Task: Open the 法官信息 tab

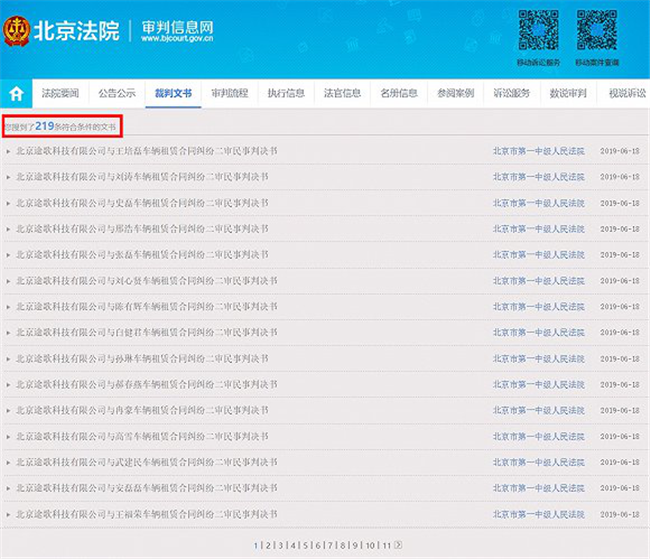Action: tap(342, 93)
